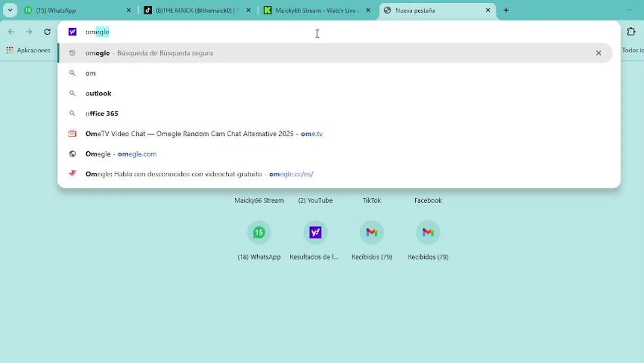Remove the omegle history suggestion
The height and width of the screenshot is (363, 644).
tap(599, 53)
